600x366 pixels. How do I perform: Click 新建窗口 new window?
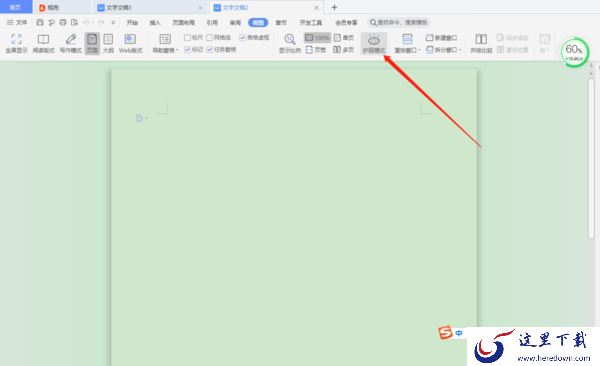[x=441, y=38]
